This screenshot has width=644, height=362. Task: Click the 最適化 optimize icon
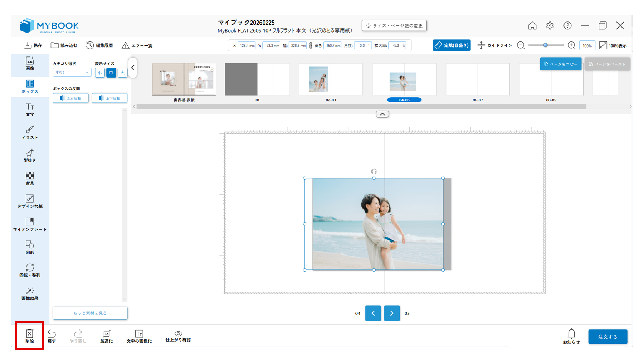point(107,336)
